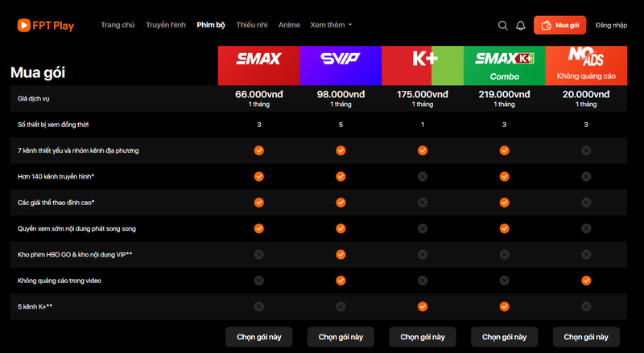Open the Phim bộ menu item

click(x=211, y=25)
